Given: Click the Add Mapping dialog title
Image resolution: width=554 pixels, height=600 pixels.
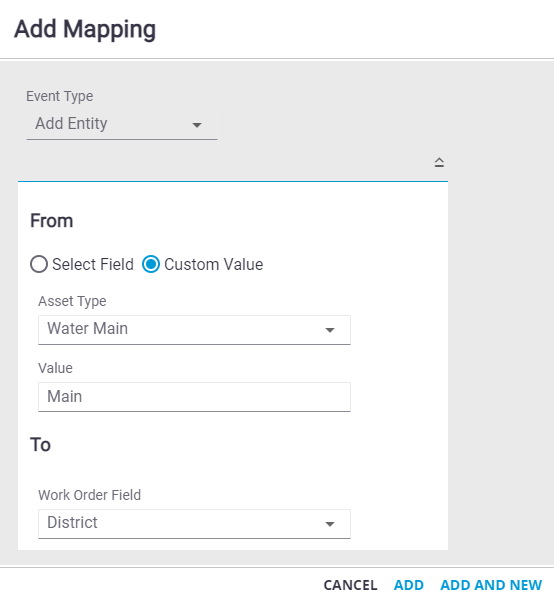Looking at the screenshot, I should coord(85,29).
